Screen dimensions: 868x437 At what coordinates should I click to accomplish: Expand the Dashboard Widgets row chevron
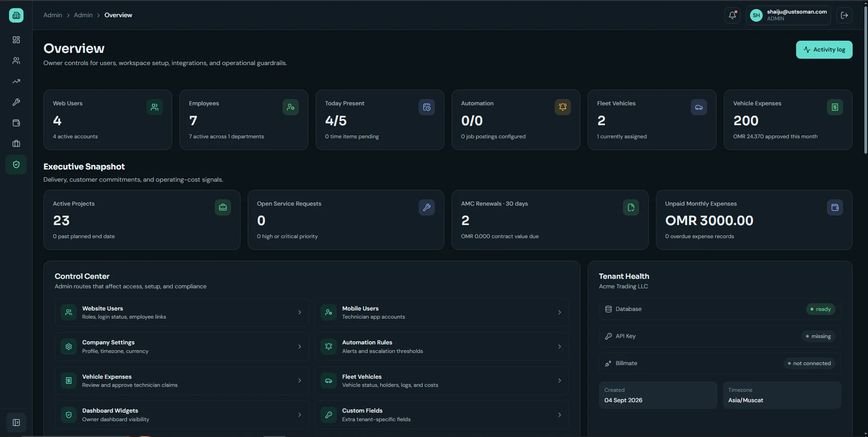tap(300, 415)
